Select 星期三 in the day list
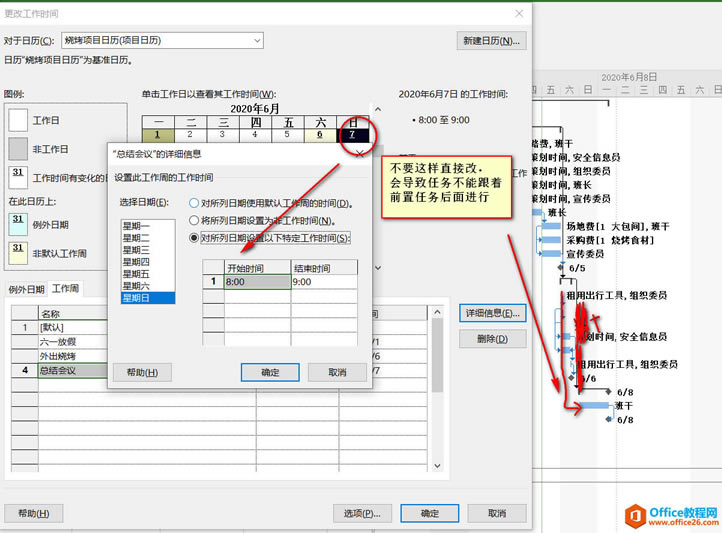 (x=148, y=250)
